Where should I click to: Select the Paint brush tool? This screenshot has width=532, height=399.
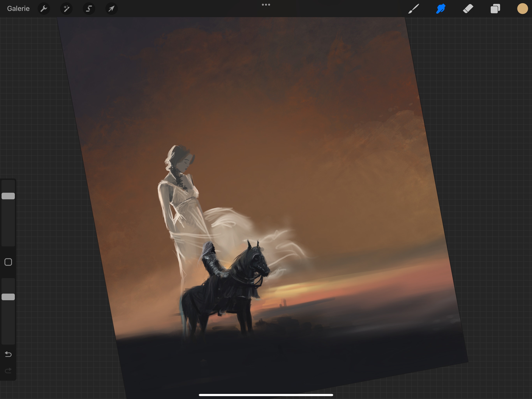tap(414, 9)
